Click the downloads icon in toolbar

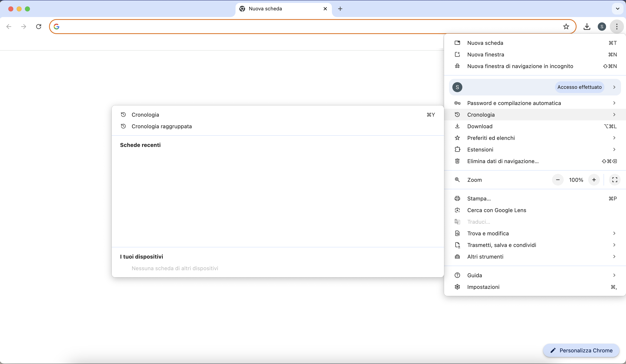(587, 26)
